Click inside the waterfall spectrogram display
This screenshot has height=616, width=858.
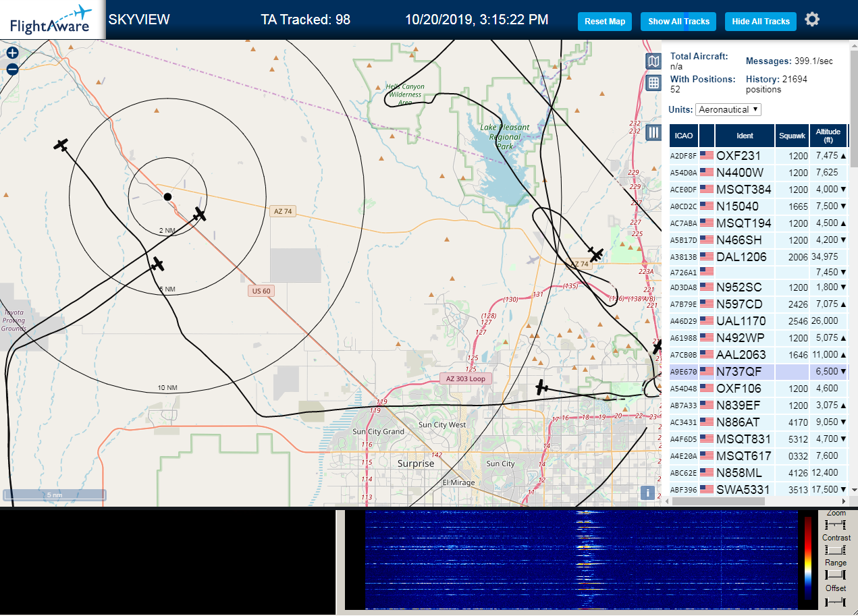pyautogui.click(x=581, y=560)
